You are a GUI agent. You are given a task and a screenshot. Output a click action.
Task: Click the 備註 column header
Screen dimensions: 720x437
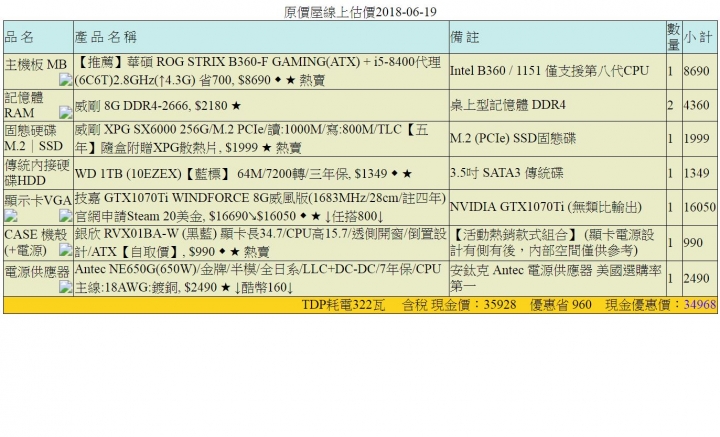pyautogui.click(x=557, y=37)
